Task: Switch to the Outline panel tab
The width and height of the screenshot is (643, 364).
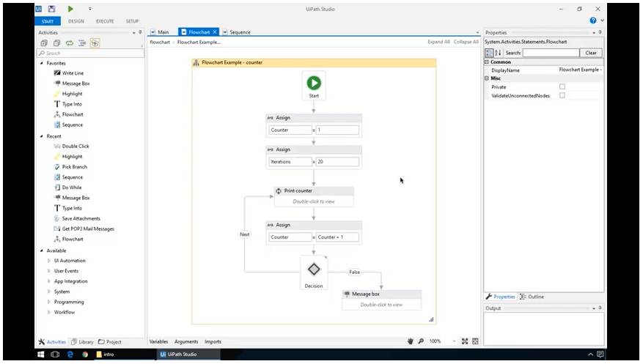Action: pyautogui.click(x=532, y=297)
